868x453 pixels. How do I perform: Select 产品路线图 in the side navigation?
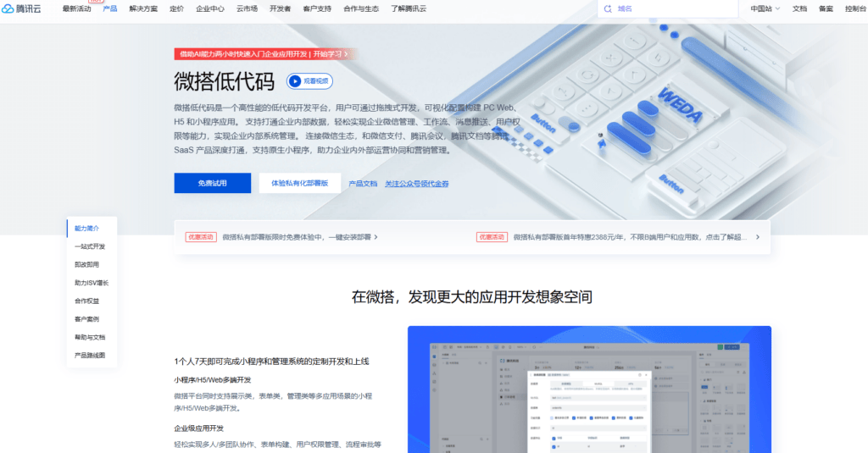tap(90, 356)
